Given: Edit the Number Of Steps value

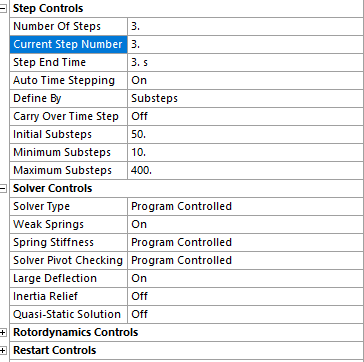Looking at the screenshot, I should (246, 27).
